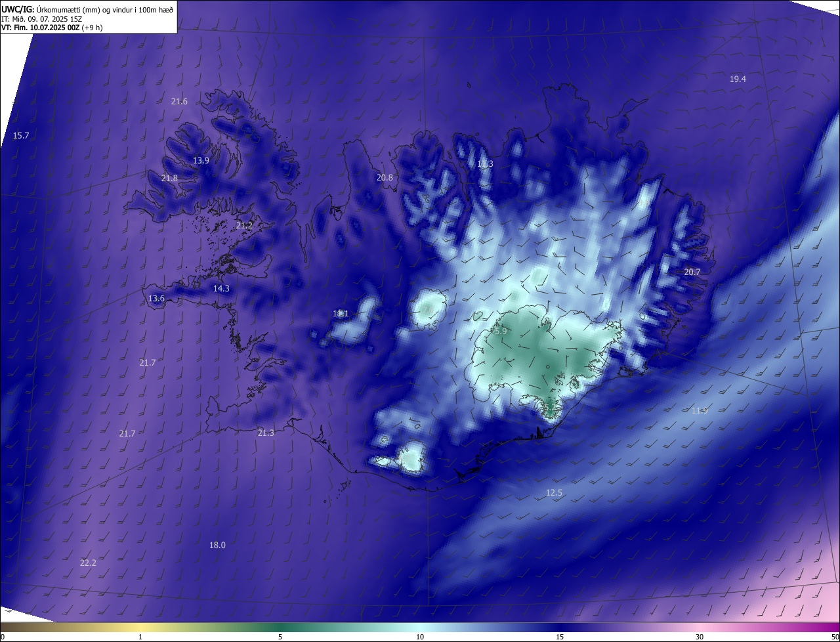The height and width of the screenshot is (642, 840).
Task: Select the 13.9 value over the Westfjords
Action: click(201, 160)
